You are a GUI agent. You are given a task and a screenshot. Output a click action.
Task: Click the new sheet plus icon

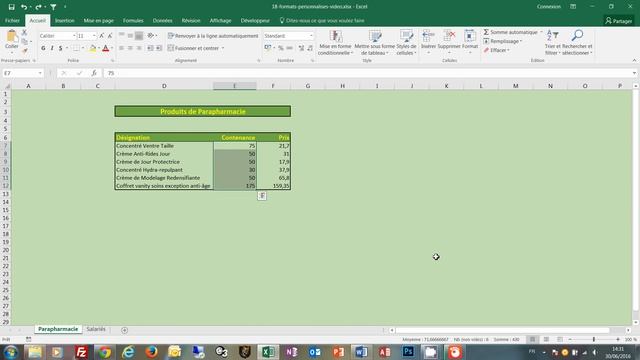pos(124,330)
